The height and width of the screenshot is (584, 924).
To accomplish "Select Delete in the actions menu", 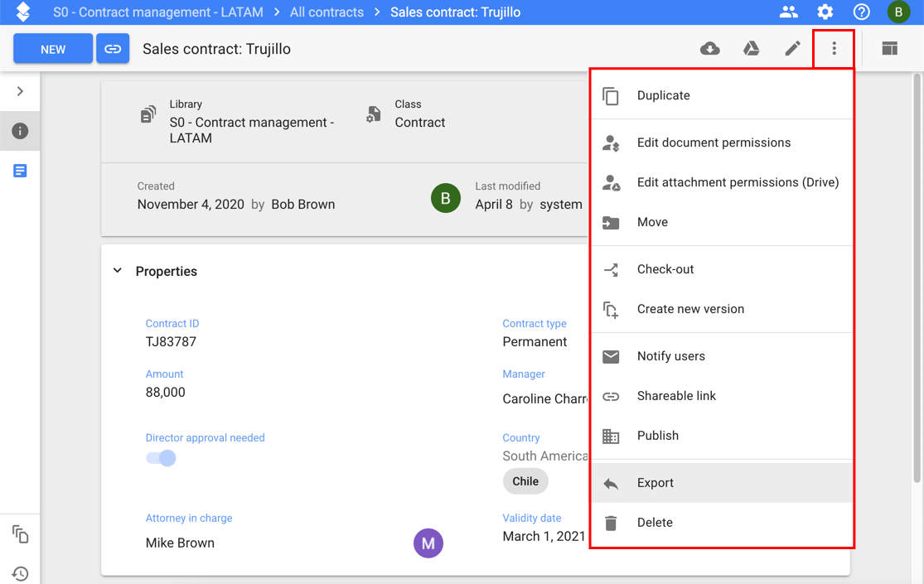I will 723,523.
